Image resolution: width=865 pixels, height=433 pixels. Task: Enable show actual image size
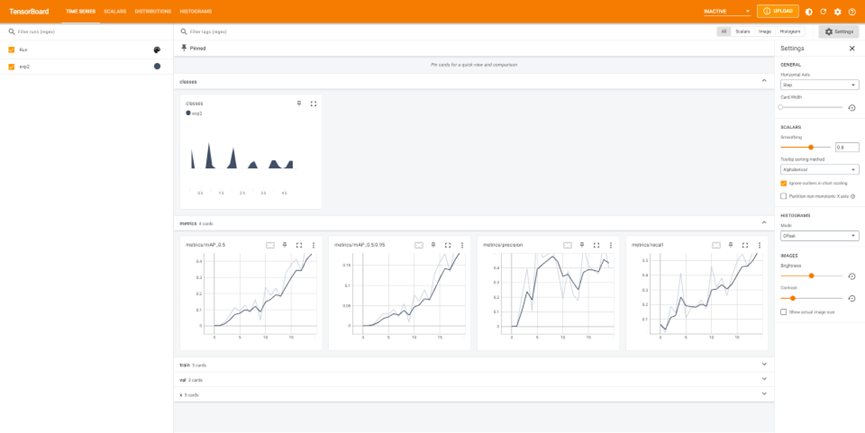pos(783,312)
